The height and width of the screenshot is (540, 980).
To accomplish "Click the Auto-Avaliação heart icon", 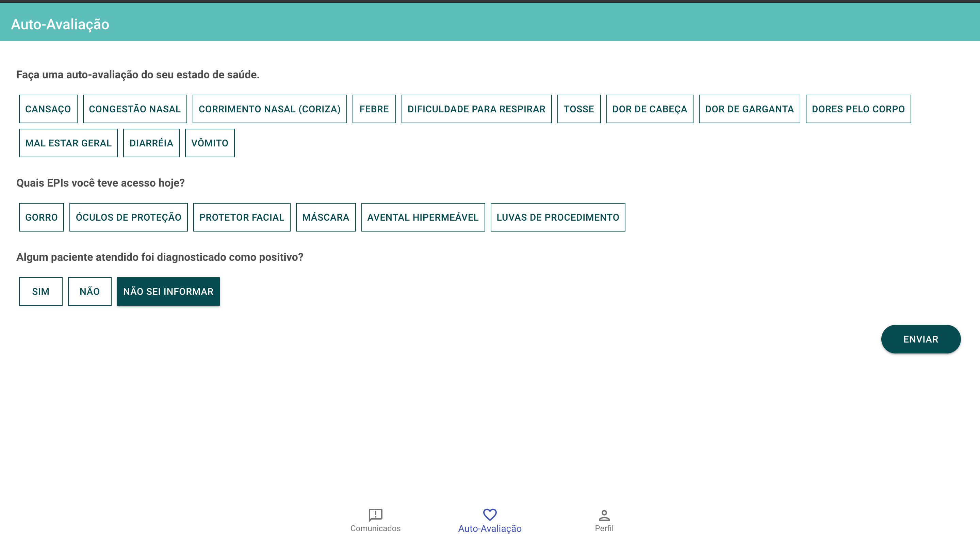I will point(490,514).
